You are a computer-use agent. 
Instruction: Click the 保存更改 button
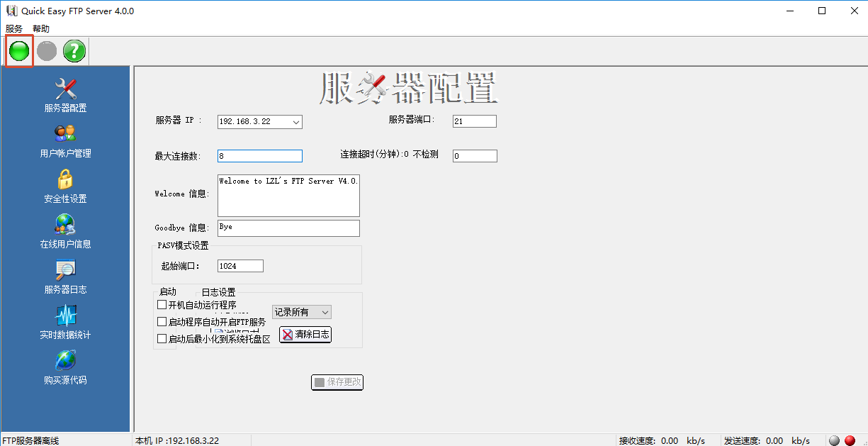coord(337,382)
